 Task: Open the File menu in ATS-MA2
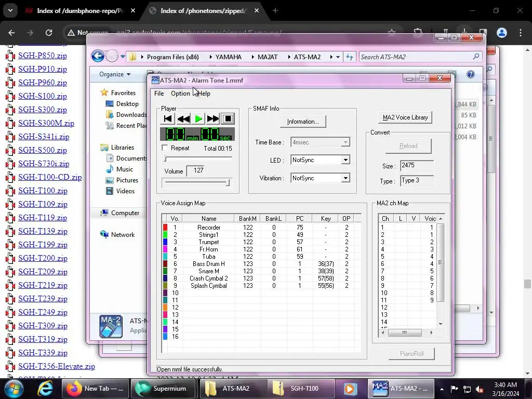coord(159,94)
